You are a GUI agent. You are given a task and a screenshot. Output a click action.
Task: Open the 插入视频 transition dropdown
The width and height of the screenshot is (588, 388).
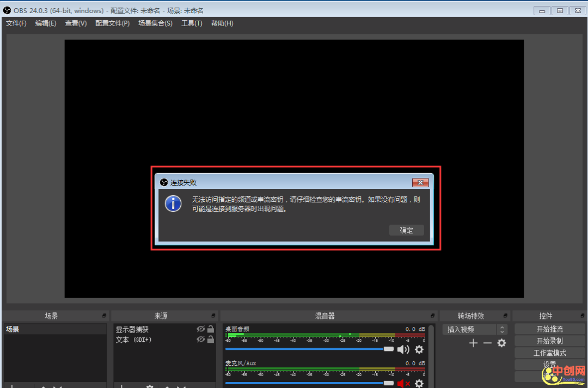pyautogui.click(x=502, y=329)
